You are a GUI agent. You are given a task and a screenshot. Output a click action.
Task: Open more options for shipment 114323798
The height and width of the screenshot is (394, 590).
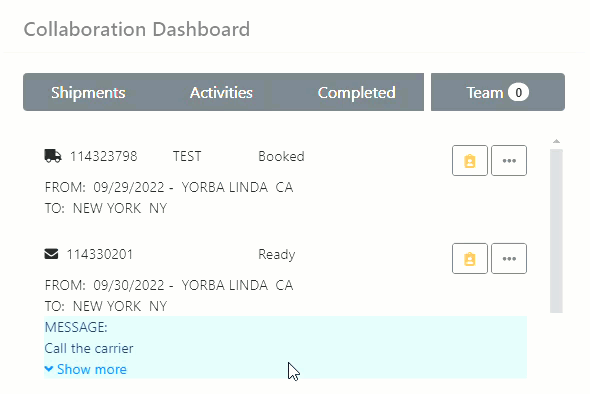click(509, 161)
